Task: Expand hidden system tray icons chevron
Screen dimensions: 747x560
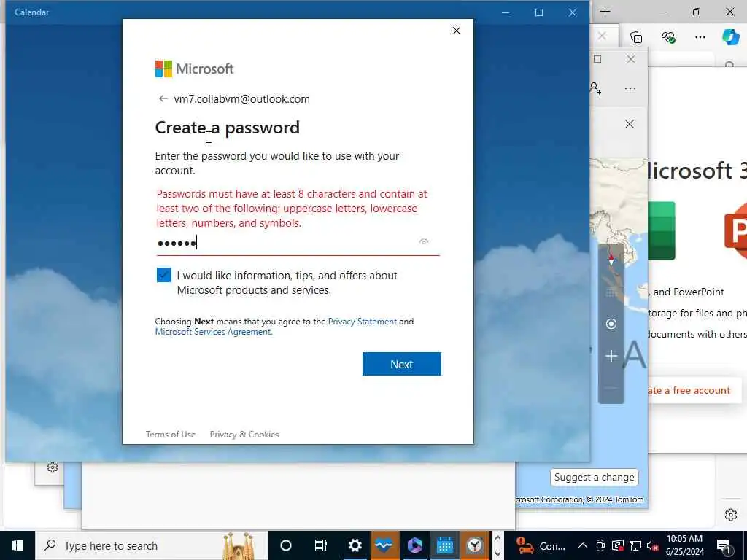Action: [x=583, y=545]
